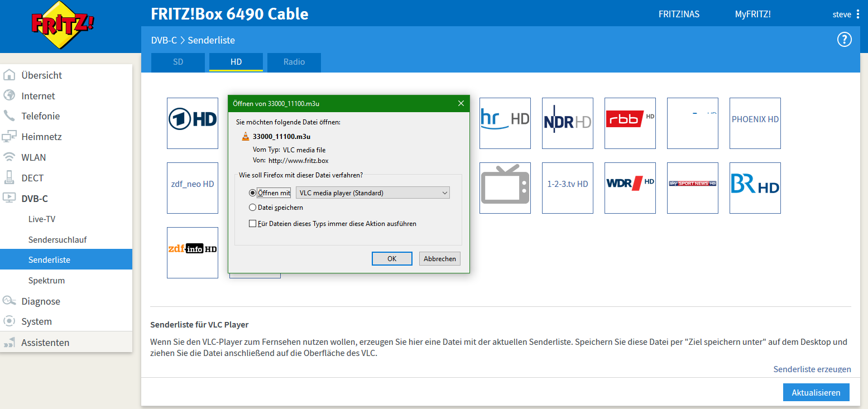Select the Das Erste HD channel tile

coord(193,123)
